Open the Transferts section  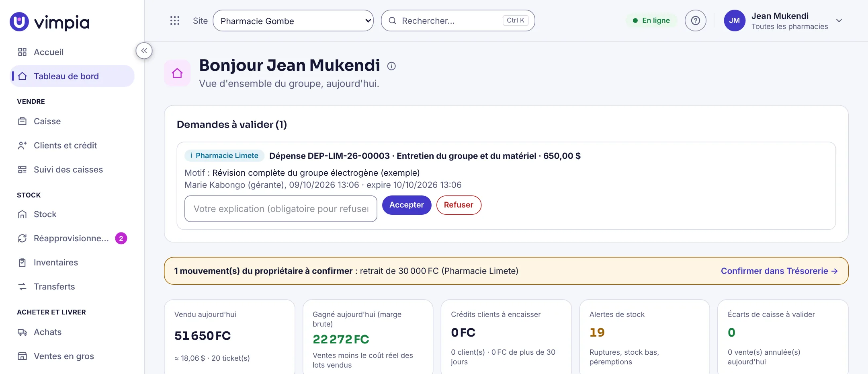[x=72, y=287]
